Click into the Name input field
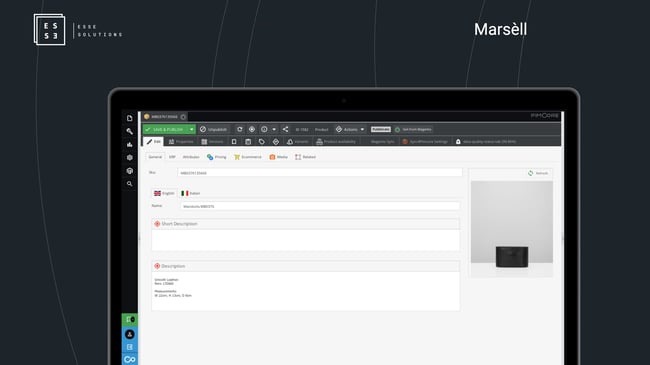 (320, 206)
